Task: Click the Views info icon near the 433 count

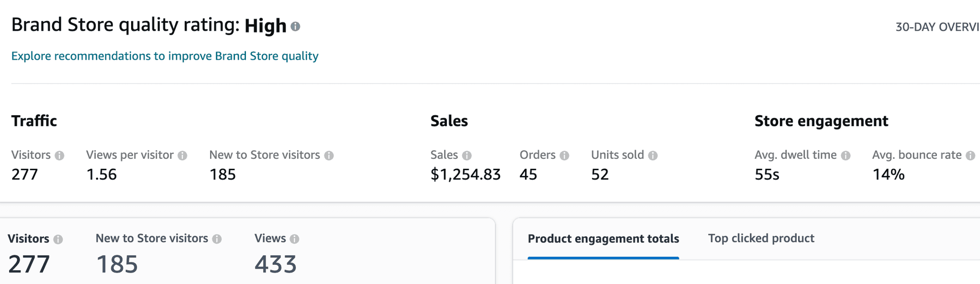Action: tap(294, 238)
